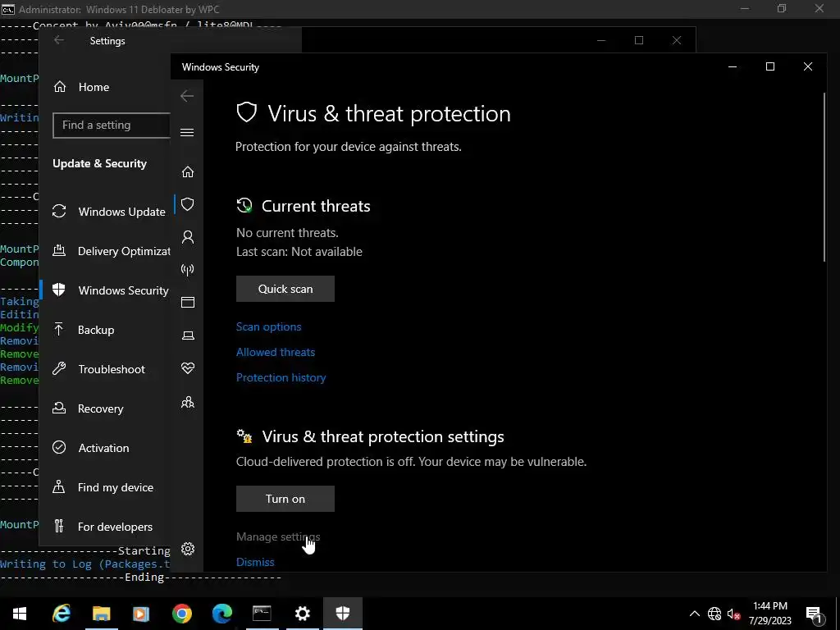
Task: Open Firewall & network protection icon
Action: click(x=188, y=269)
